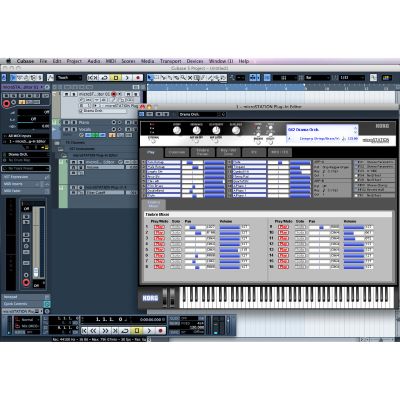Collapse the VST Instruments folder
The width and height of the screenshot is (400, 400).
61,149
